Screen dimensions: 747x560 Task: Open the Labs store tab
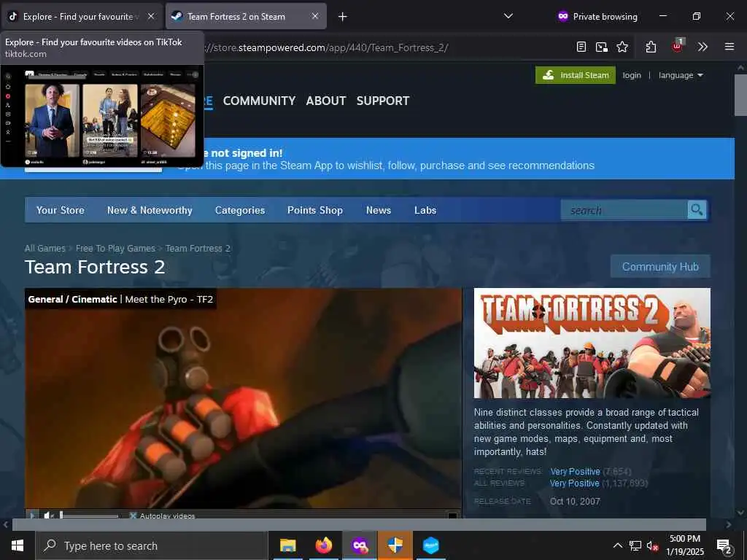pos(425,210)
